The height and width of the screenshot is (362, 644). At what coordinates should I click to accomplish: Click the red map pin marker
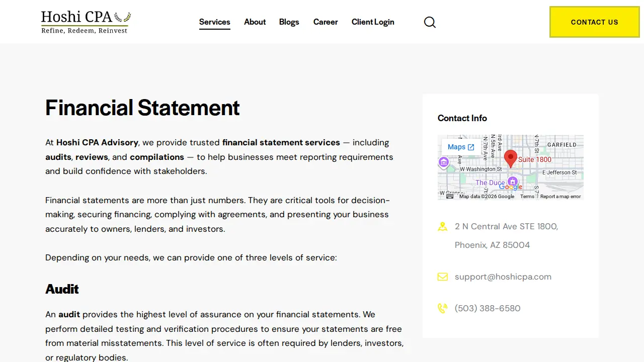point(511,159)
